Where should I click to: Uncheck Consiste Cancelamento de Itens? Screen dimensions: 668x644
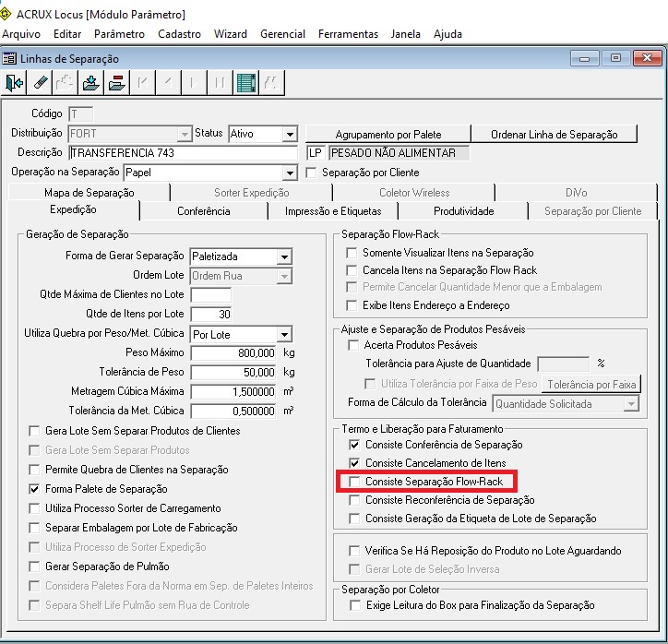[354, 463]
